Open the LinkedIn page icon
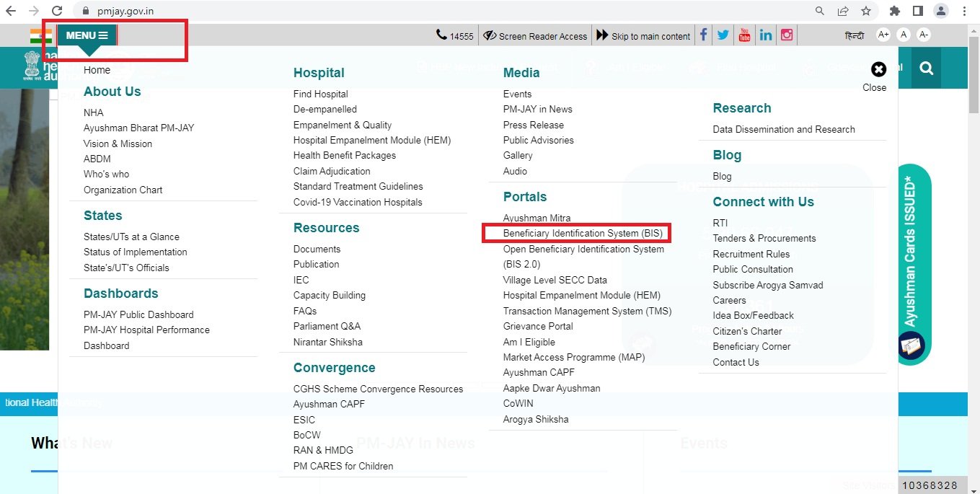Image resolution: width=980 pixels, height=494 pixels. click(x=766, y=35)
